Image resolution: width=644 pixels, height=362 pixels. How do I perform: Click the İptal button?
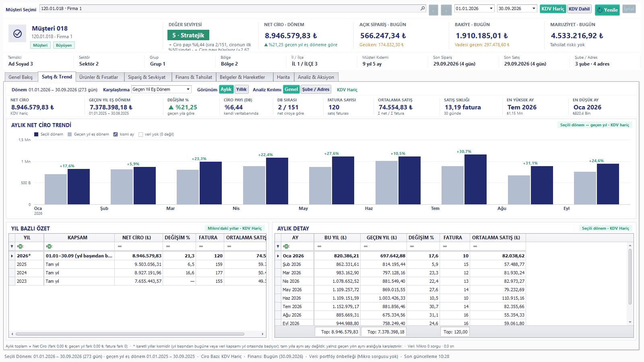[629, 9]
